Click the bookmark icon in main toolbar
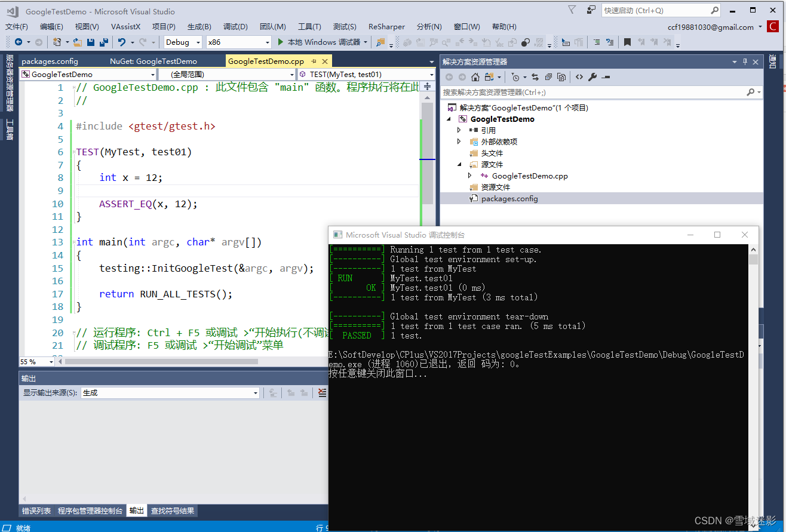Image resolution: width=786 pixels, height=532 pixels. [628, 42]
